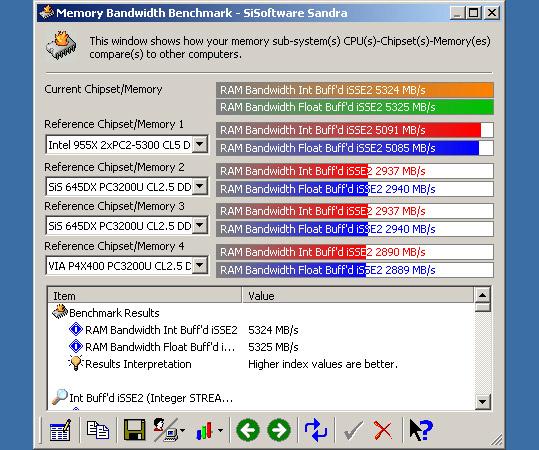
Task: Click the red 5091 MB/s reference bar
Action: (355, 130)
